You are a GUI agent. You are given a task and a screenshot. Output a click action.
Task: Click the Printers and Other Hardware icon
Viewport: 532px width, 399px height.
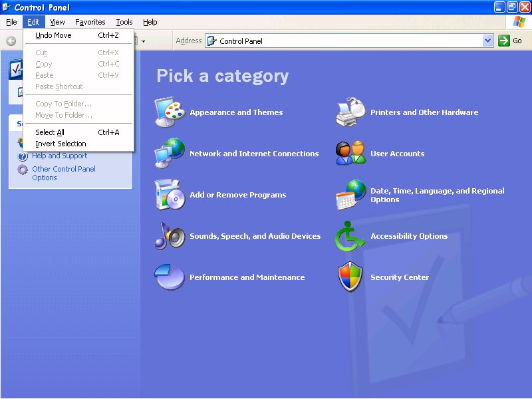tap(350, 112)
